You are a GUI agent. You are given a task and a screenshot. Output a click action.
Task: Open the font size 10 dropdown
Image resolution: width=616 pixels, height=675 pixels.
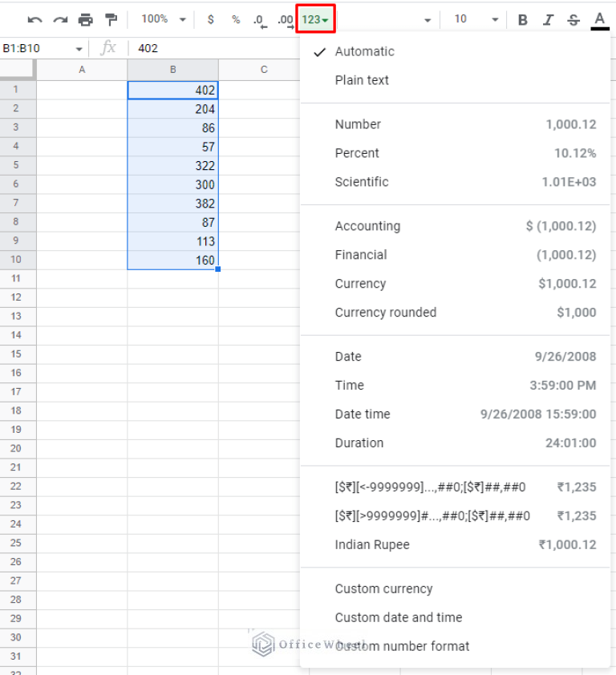click(x=475, y=19)
